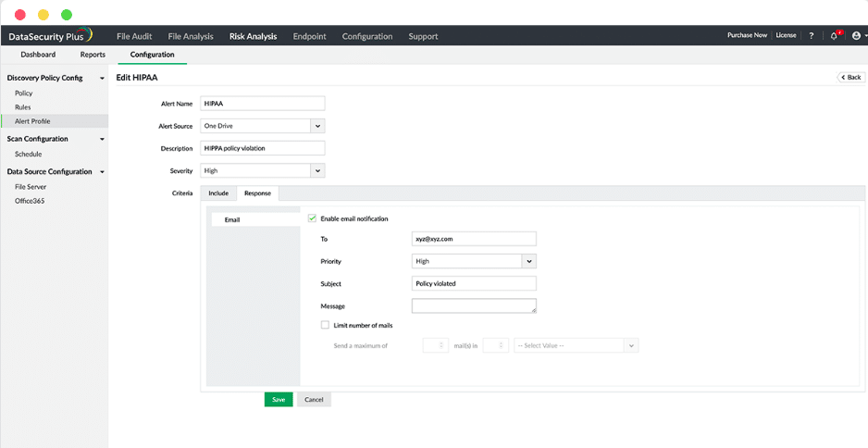The height and width of the screenshot is (448, 868).
Task: Click the help question mark icon
Action: click(812, 35)
